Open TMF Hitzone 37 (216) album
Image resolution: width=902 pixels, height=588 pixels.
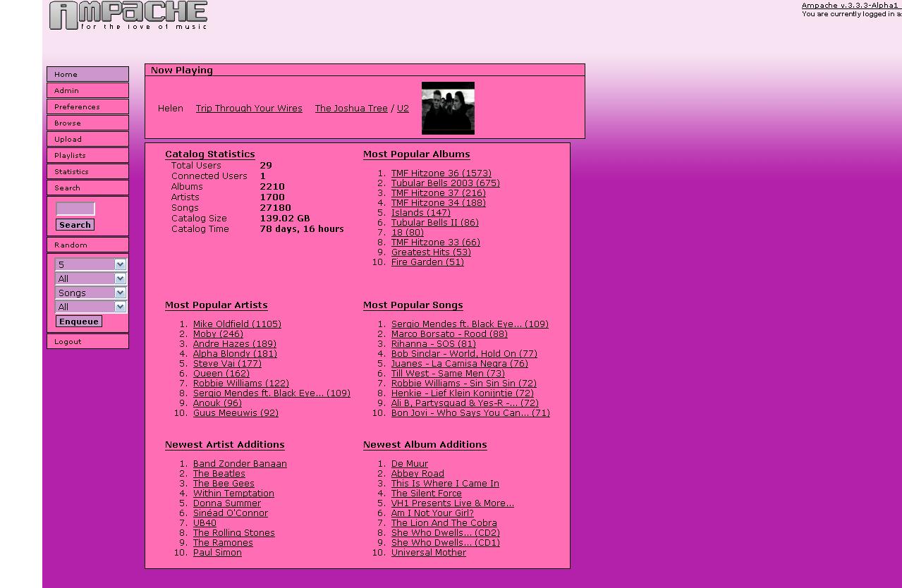[x=439, y=193]
